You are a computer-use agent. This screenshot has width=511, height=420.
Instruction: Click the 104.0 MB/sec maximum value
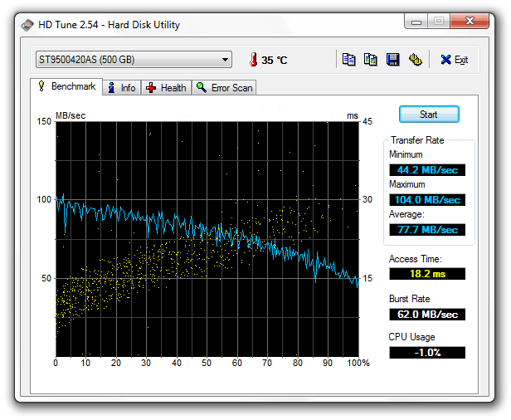[427, 199]
